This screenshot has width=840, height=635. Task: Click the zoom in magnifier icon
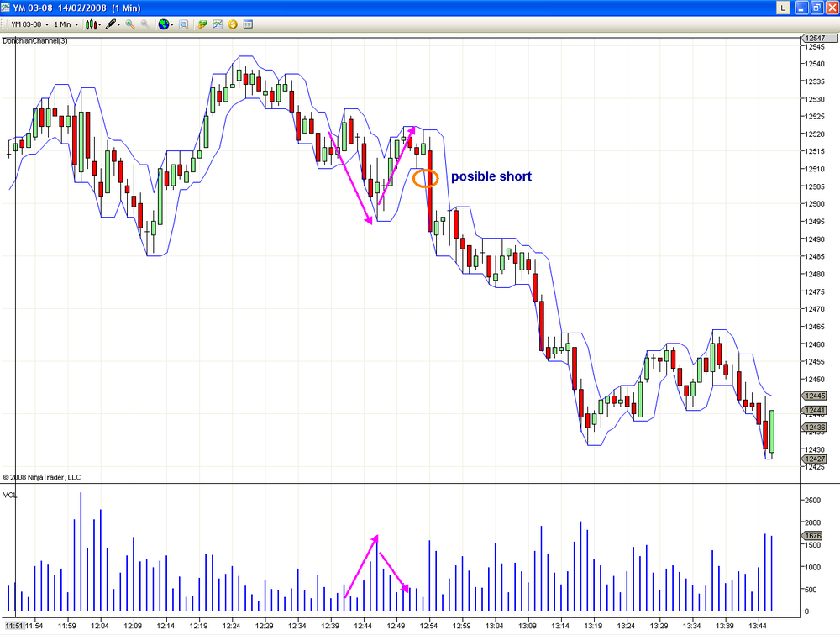[129, 24]
